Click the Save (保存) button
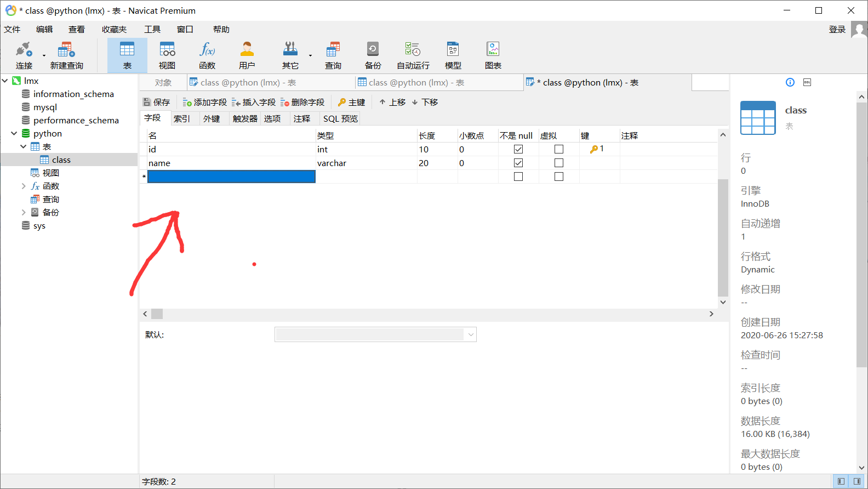The image size is (868, 489). pos(157,102)
